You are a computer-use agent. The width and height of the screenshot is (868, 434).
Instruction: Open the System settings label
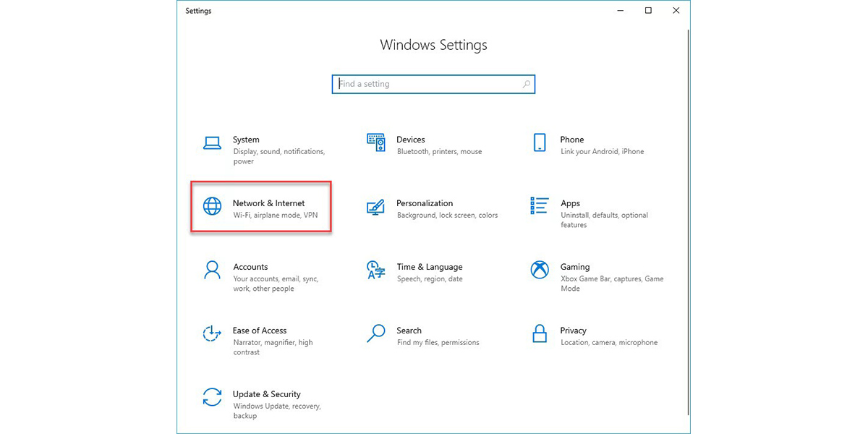pyautogui.click(x=246, y=140)
